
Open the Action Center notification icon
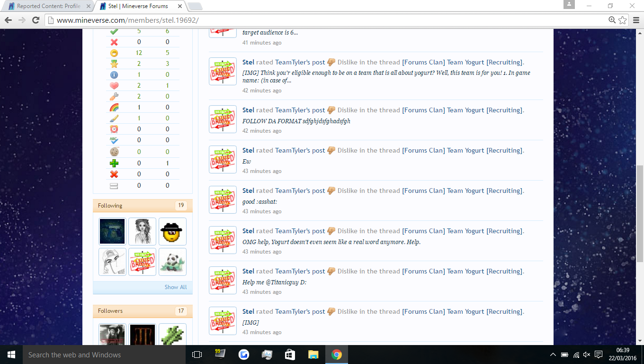(599, 355)
